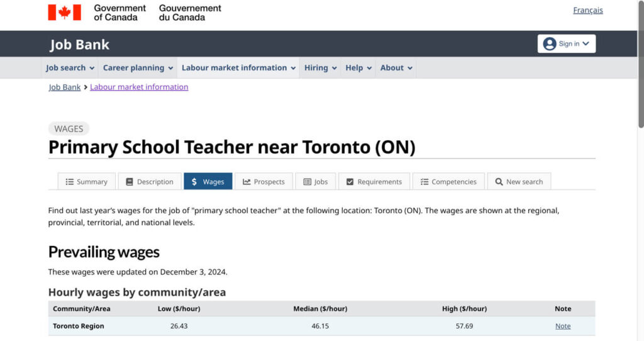Click the High ($/hour) column header
The width and height of the screenshot is (644, 341).
pyautogui.click(x=464, y=308)
